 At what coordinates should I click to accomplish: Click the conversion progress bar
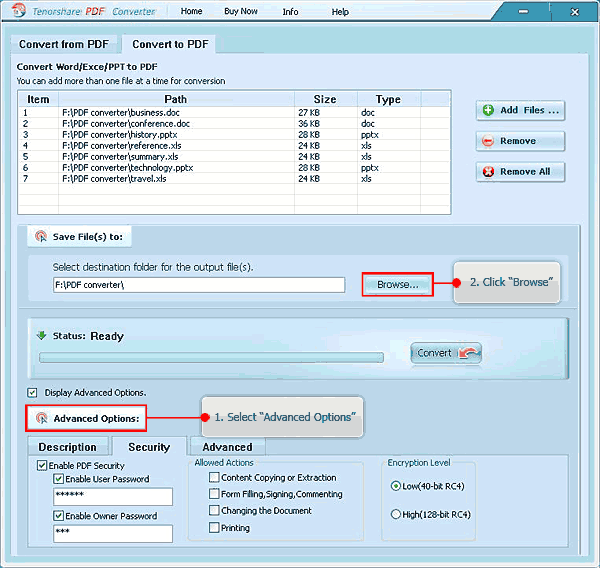point(211,357)
